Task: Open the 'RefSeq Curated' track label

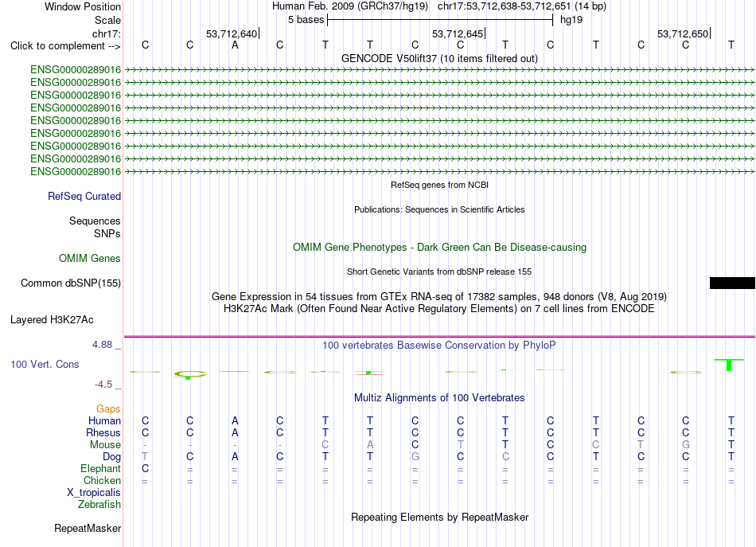Action: click(x=84, y=197)
